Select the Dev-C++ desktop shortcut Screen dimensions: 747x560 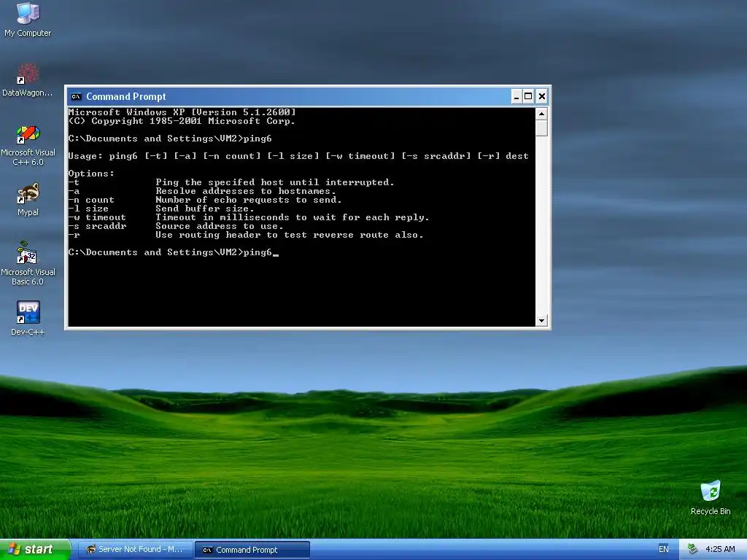click(x=28, y=318)
